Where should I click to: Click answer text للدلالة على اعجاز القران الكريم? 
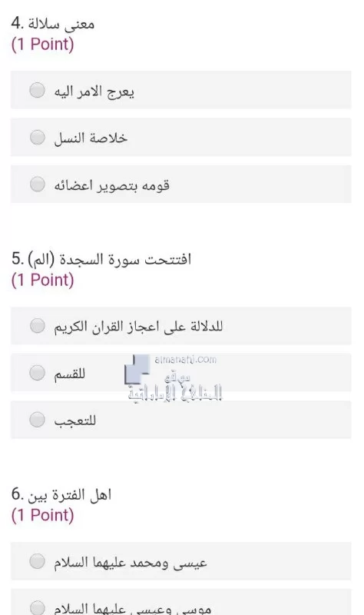[x=138, y=326]
